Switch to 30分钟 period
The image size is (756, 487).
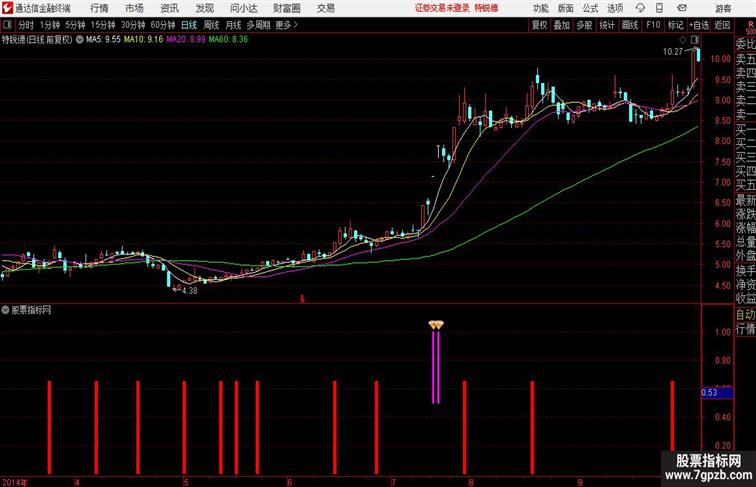click(133, 25)
